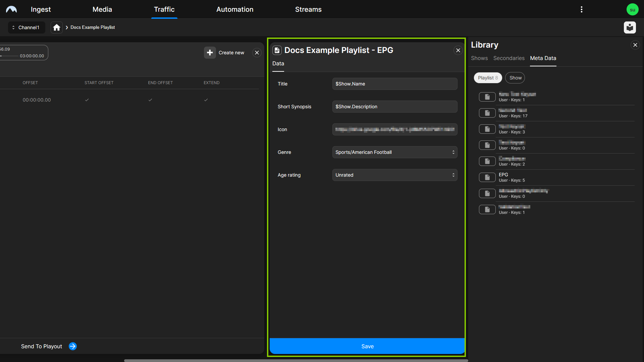
Task: Open the Age rating dropdown
Action: click(x=394, y=175)
